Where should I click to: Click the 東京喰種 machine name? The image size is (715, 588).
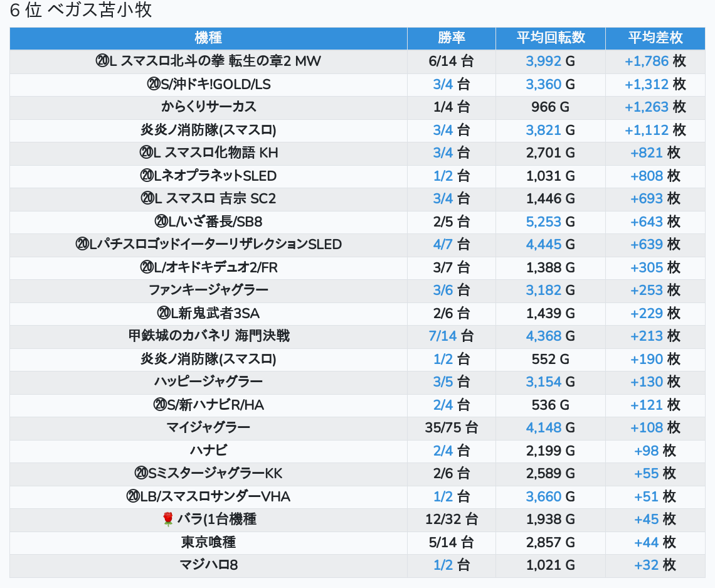tap(208, 542)
